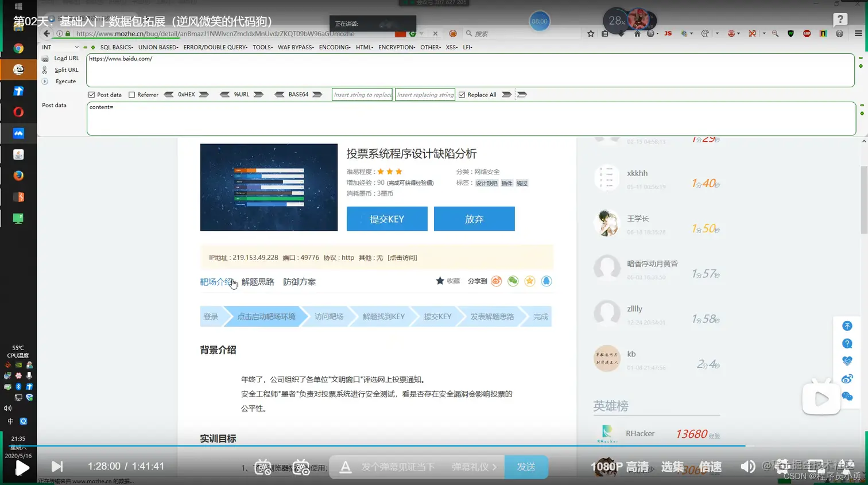The width and height of the screenshot is (868, 485).
Task: Click the browser home icon
Action: (637, 34)
